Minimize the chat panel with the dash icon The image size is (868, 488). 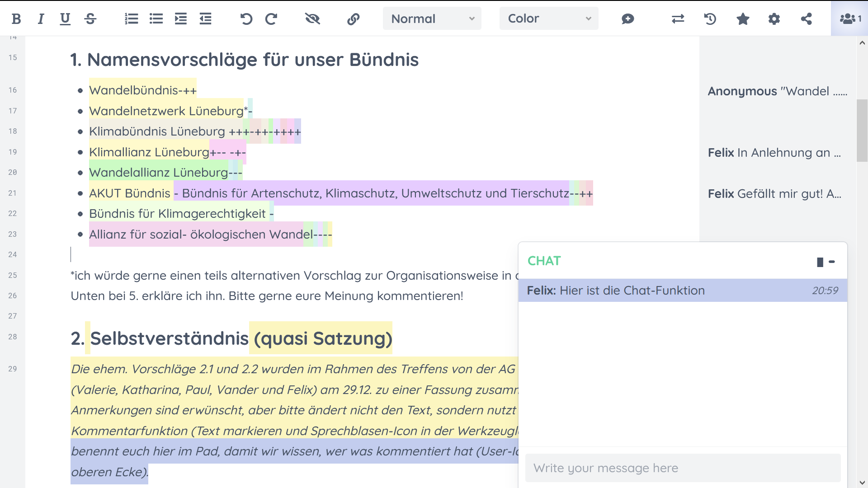point(832,262)
